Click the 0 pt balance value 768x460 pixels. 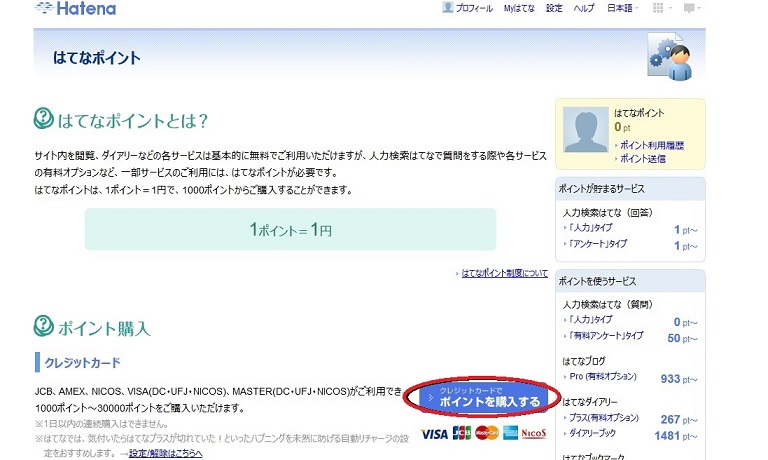(x=622, y=127)
